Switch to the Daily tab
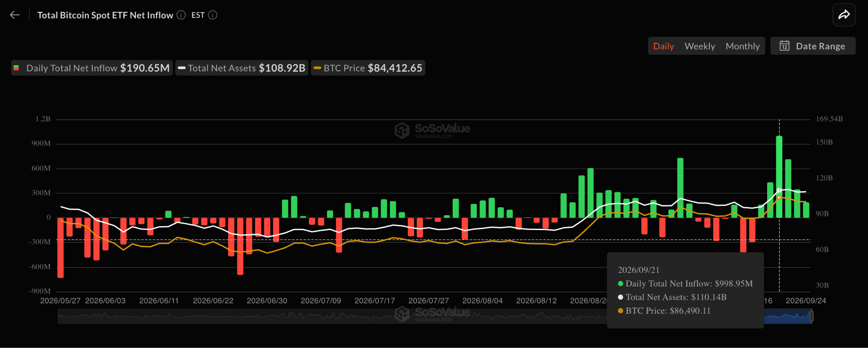This screenshot has width=868, height=348. tap(663, 46)
